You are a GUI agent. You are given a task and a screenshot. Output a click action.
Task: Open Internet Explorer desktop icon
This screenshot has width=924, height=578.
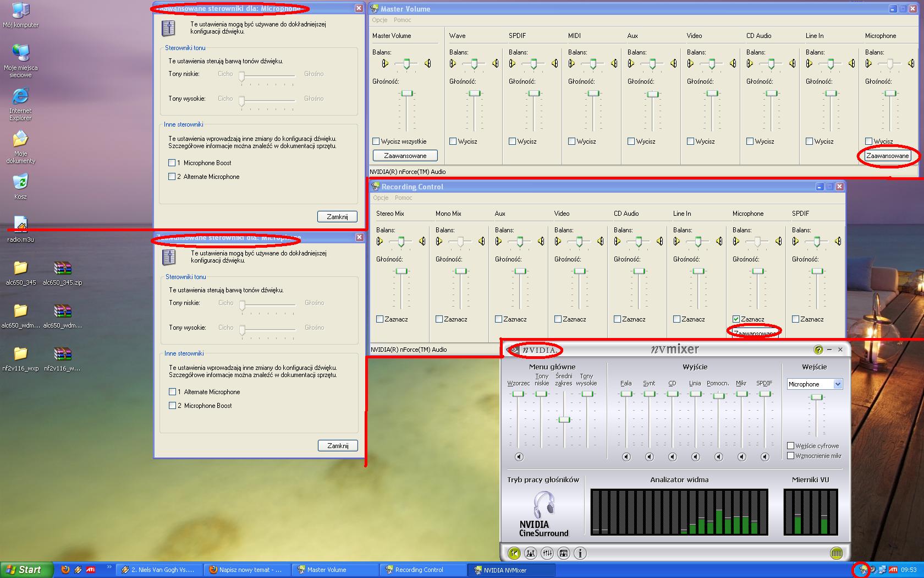(x=20, y=105)
